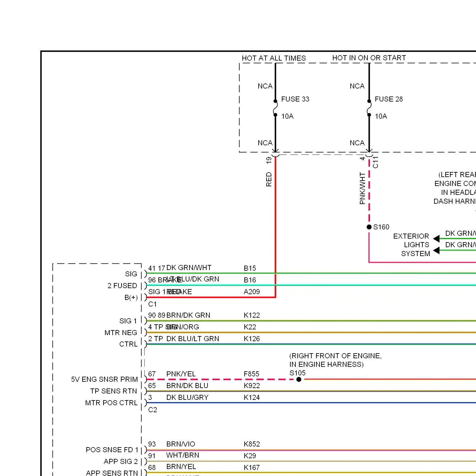
Task: Click the EXTERIOR LIGHTS SYSTEM reference text
Action: [x=412, y=245]
